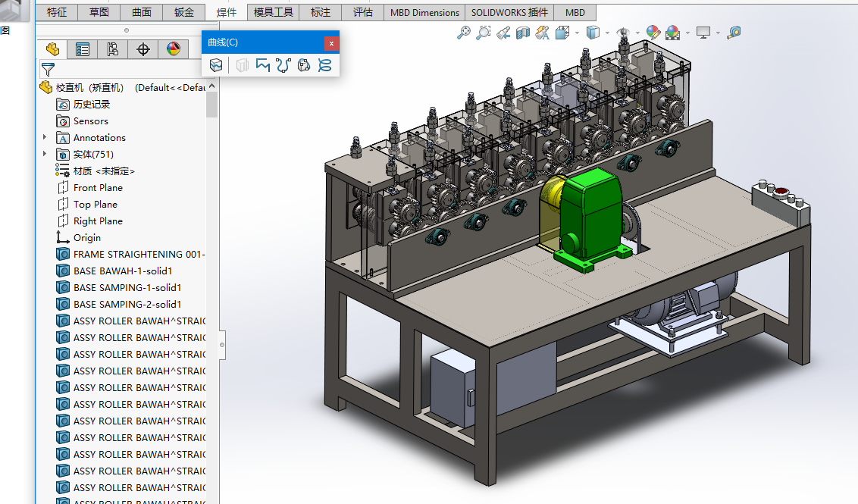
Task: Expand the 实体(751) solid bodies folder
Action: tap(45, 154)
